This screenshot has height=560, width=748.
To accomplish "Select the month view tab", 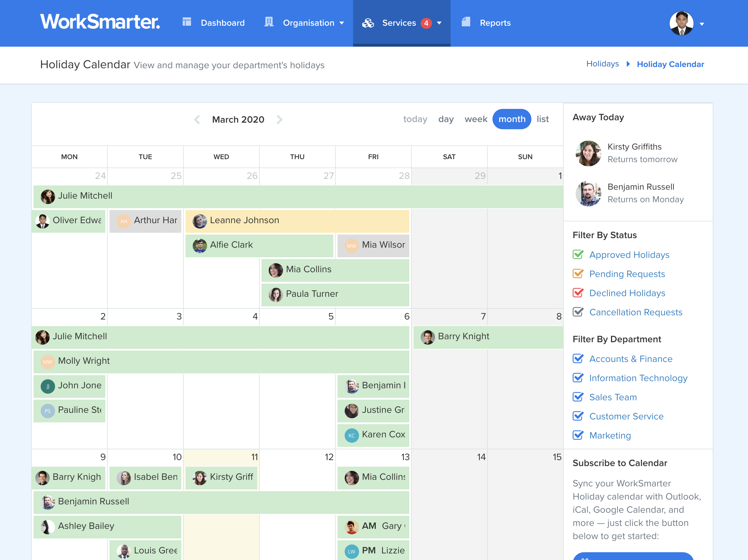I will click(510, 119).
